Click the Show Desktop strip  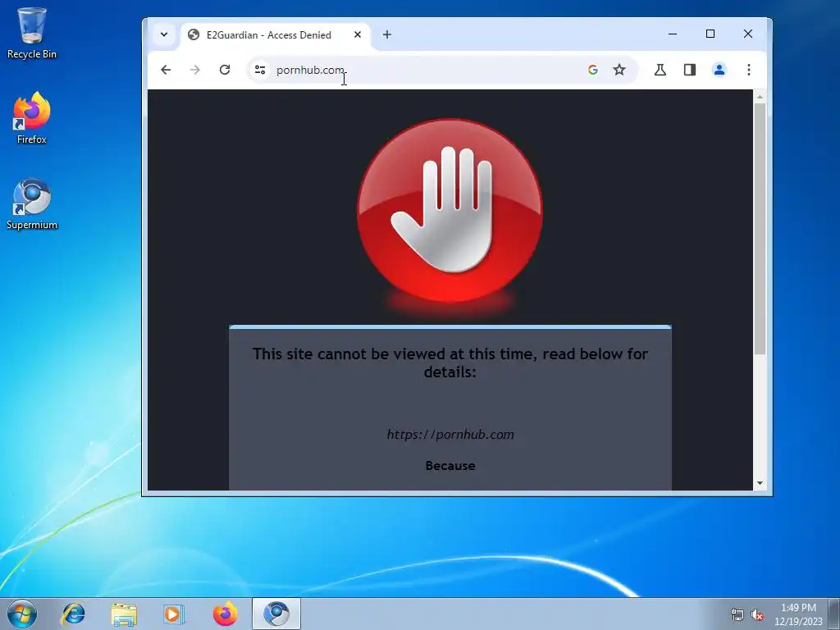[835, 614]
